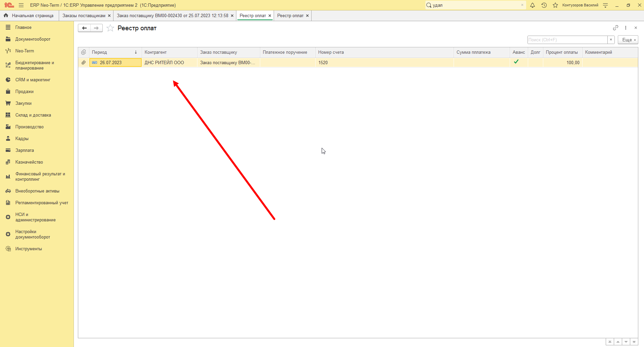Open notifications bell icon
The height and width of the screenshot is (347, 644).
pos(533,5)
